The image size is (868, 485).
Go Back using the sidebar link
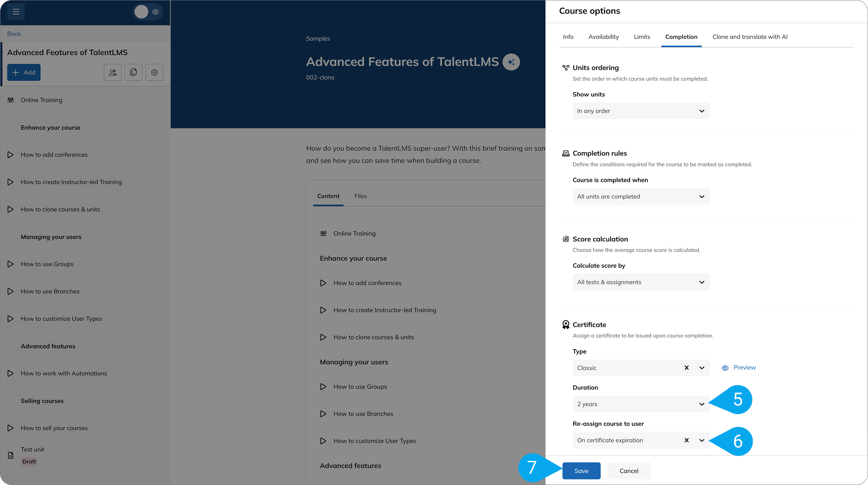(14, 34)
